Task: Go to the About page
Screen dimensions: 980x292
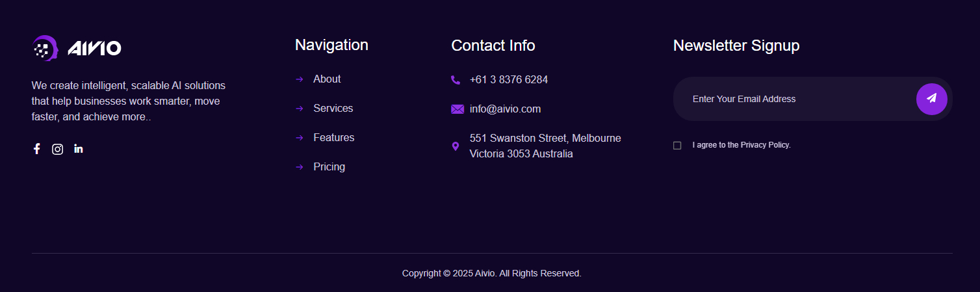Action: (x=327, y=79)
